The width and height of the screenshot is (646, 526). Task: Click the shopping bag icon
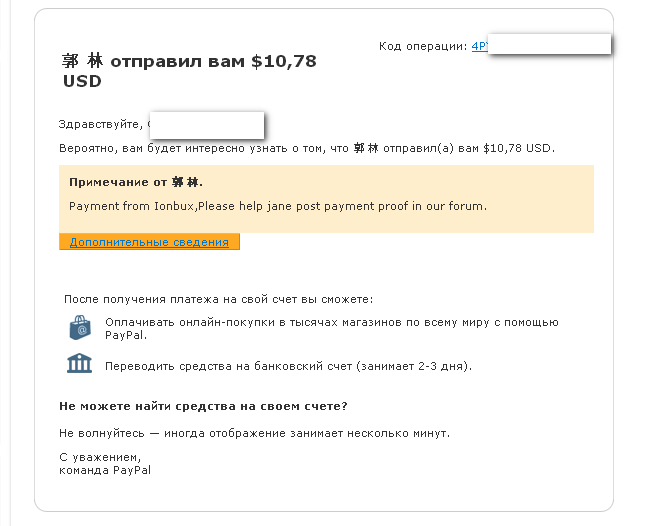pos(80,328)
